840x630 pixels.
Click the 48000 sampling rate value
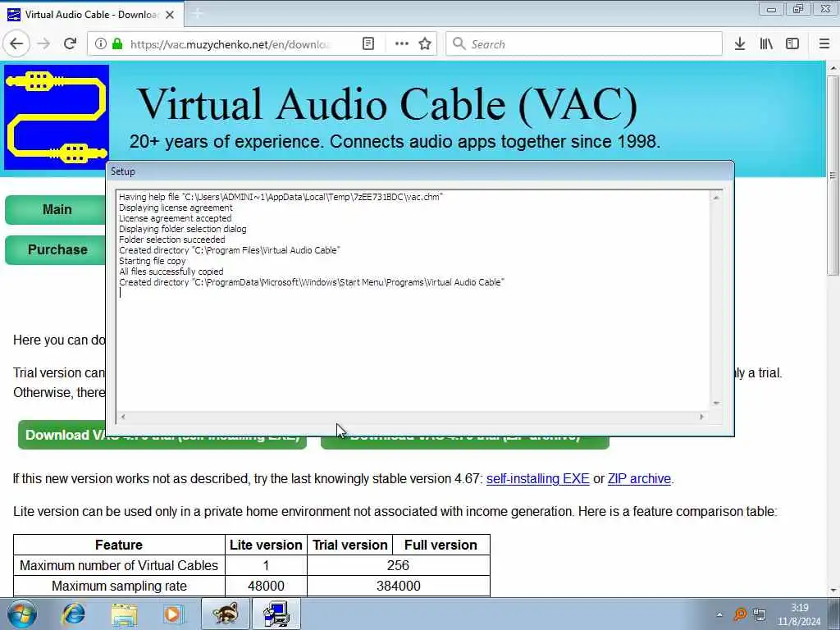coord(266,586)
